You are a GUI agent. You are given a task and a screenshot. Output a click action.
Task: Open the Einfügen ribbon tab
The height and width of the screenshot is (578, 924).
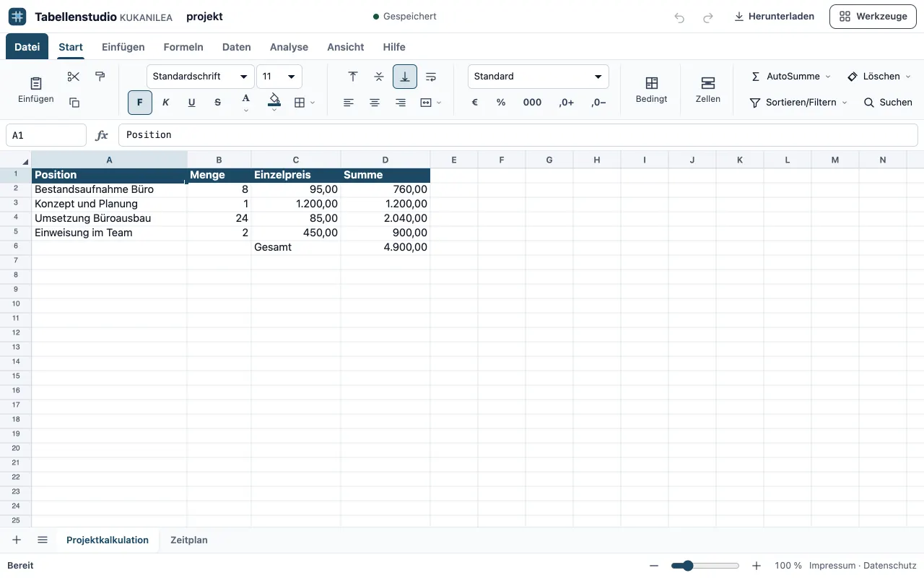click(123, 47)
